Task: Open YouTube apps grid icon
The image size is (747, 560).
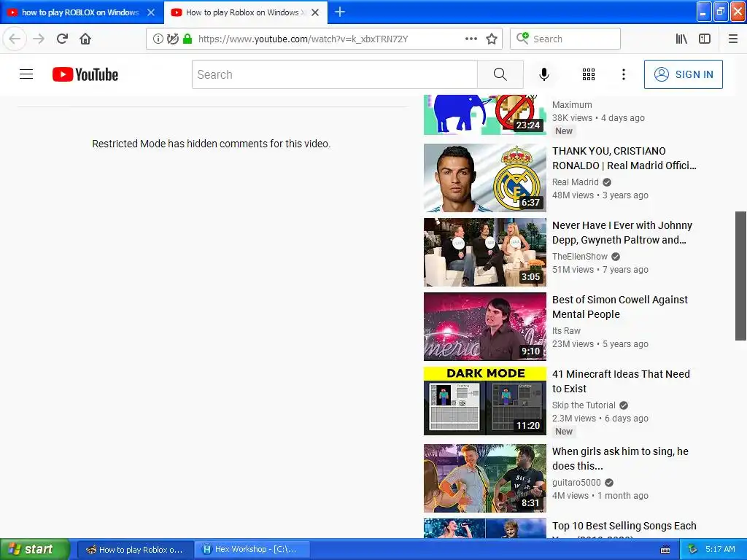Action: tap(589, 74)
